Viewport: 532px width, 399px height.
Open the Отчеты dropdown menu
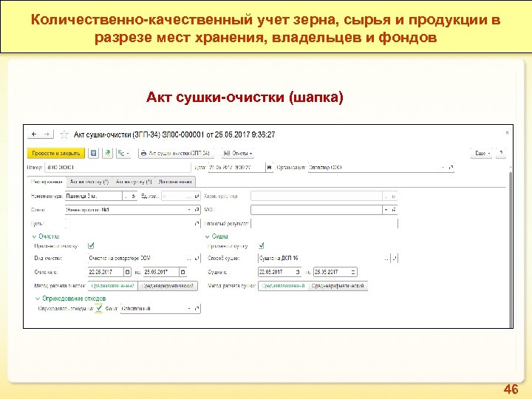238,154
